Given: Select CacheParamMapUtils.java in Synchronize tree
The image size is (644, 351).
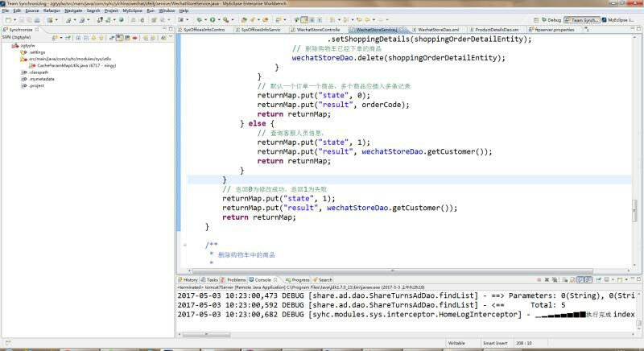Looking at the screenshot, I should click(x=63, y=65).
